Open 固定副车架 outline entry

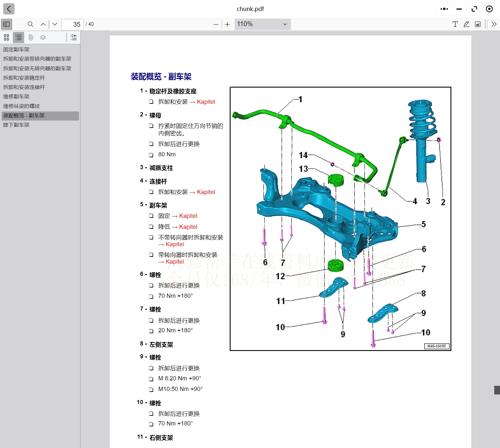coord(16,50)
